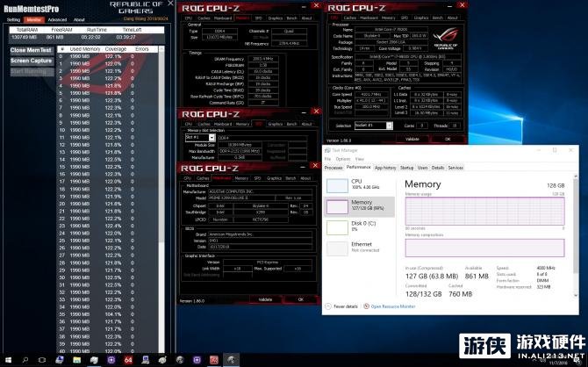The height and width of the screenshot is (367, 588).
Task: Open the Windows Start menu
Action: point(8,360)
